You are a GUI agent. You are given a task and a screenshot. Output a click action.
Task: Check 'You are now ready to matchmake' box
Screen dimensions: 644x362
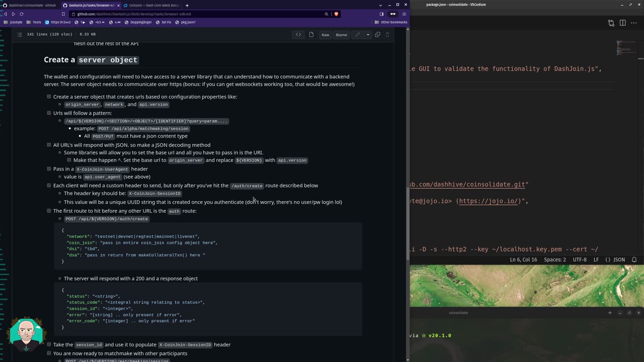tap(49, 353)
